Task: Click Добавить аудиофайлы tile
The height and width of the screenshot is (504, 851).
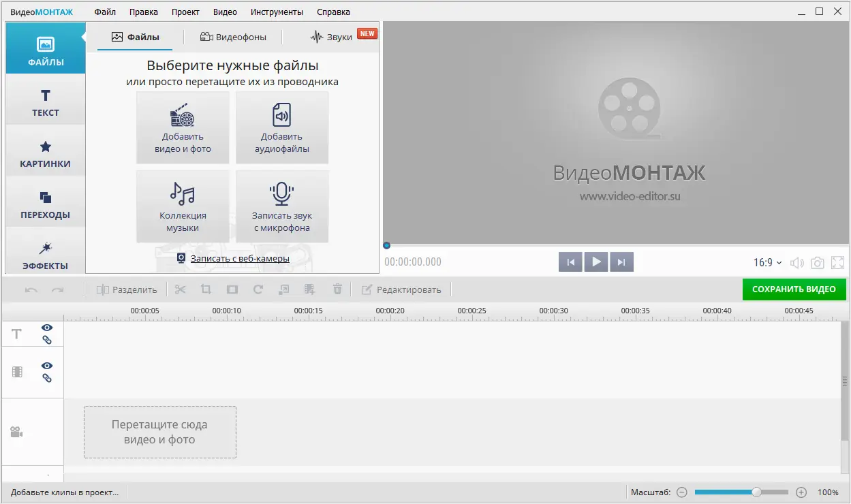Action: coord(282,127)
